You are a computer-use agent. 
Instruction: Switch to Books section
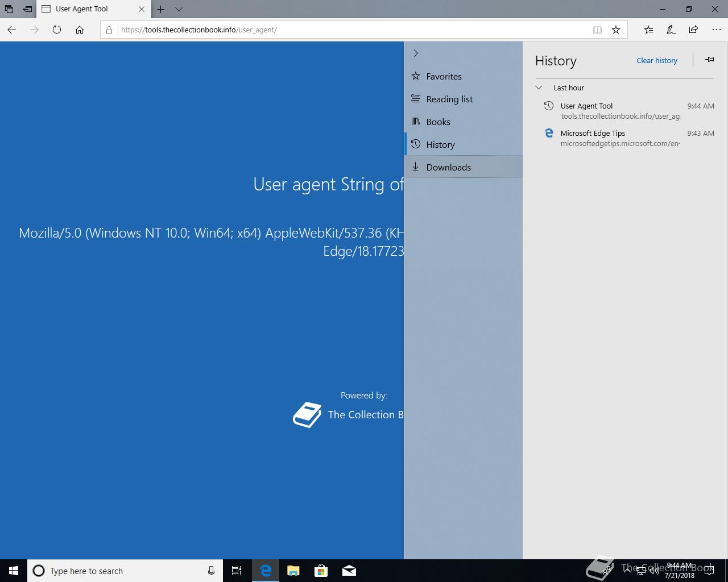(464, 122)
